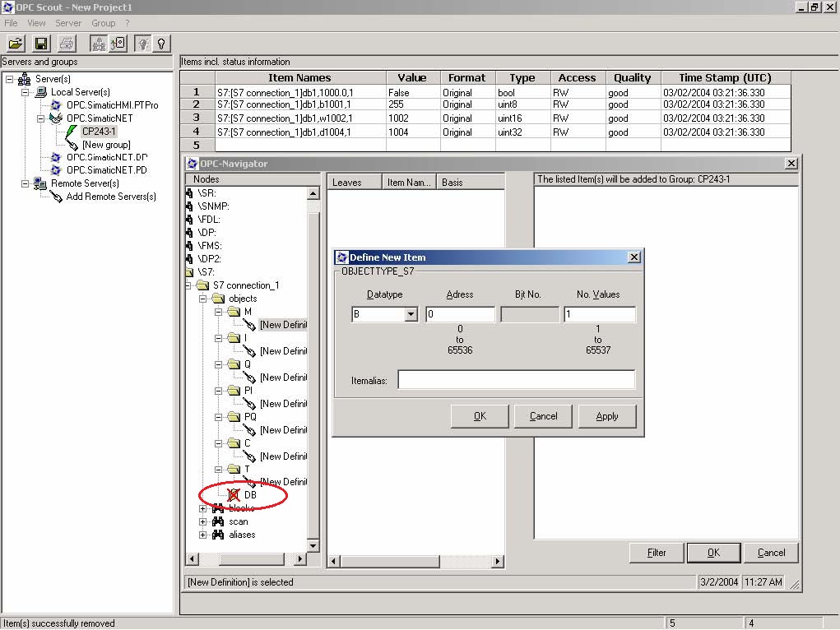Click the server network toolbar icon
The width and height of the screenshot is (840, 630).
tap(98, 44)
